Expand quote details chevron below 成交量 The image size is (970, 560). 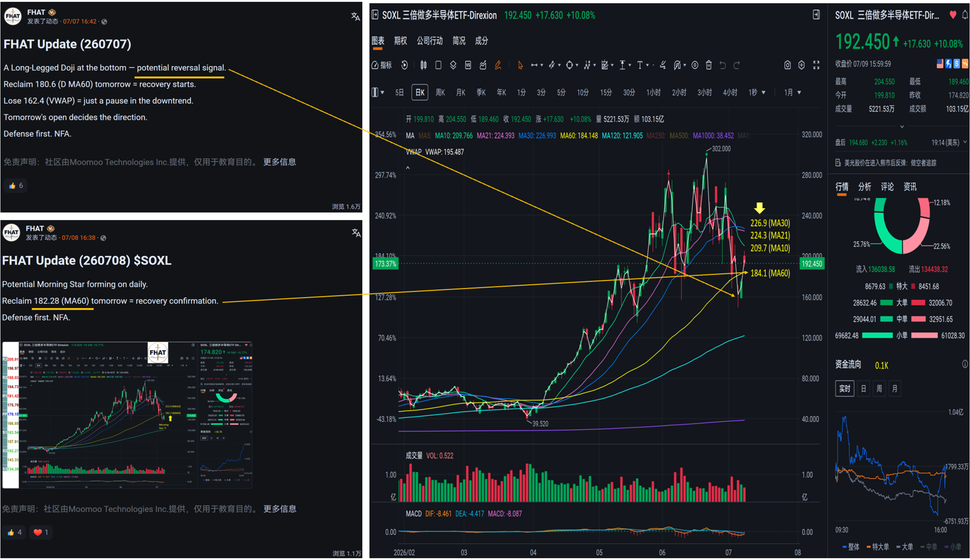902,126
